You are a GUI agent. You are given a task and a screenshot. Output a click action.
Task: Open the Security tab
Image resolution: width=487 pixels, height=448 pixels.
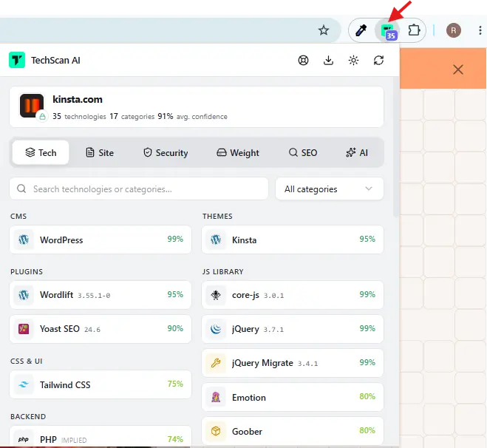166,152
